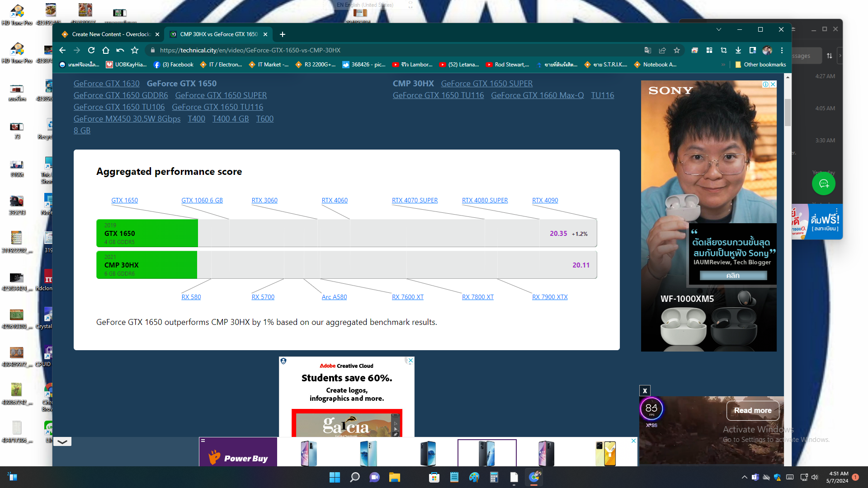Image resolution: width=868 pixels, height=488 pixels.
Task: Close the CMP 30HX vs GTX 1650 tab
Action: (265, 34)
